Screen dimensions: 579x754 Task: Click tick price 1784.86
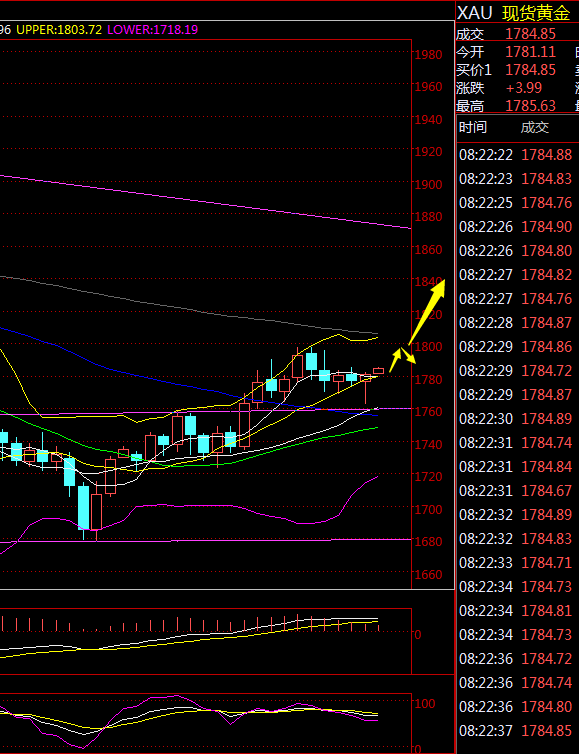[547, 347]
